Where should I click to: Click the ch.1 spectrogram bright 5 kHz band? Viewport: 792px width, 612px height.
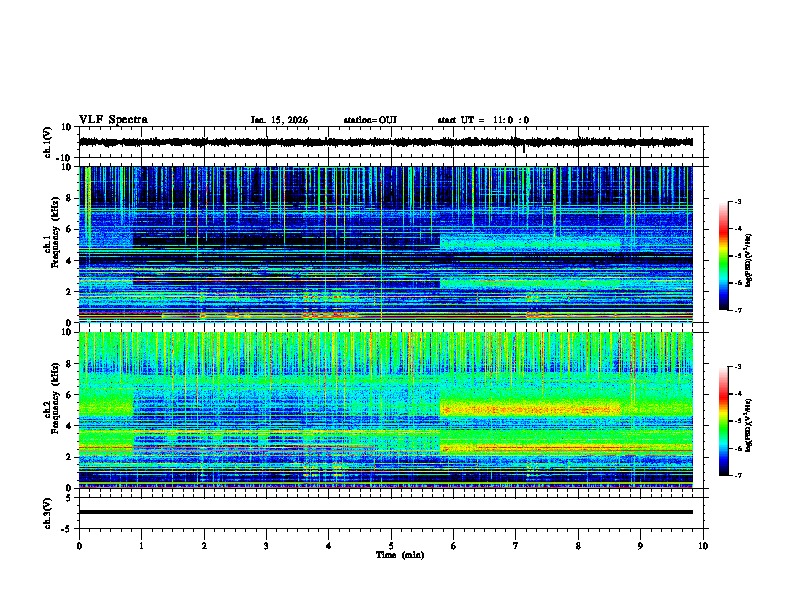click(529, 244)
